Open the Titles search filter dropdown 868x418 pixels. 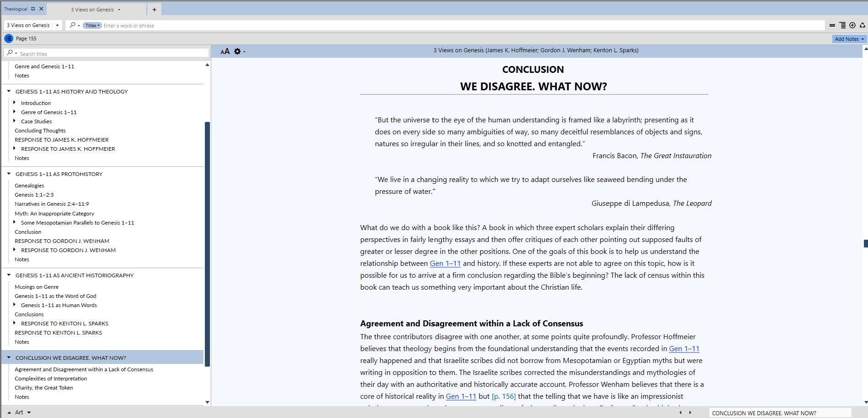92,26
